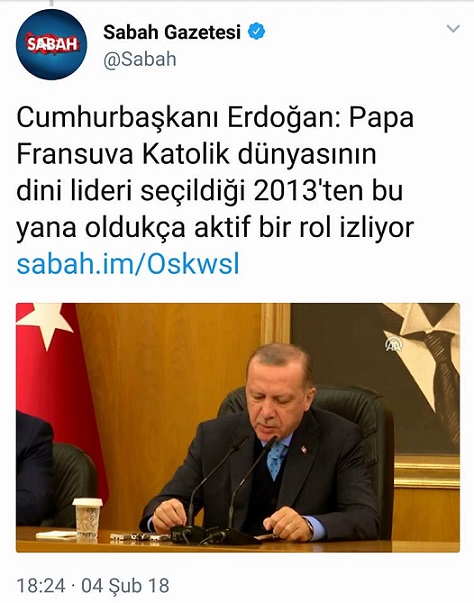Open the @Sabah handle

140,60
